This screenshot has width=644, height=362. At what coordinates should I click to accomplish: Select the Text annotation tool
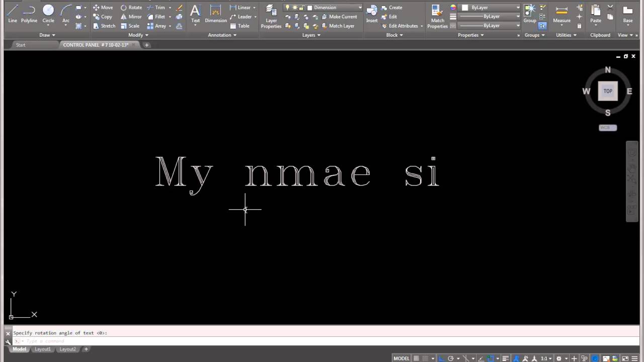(195, 14)
